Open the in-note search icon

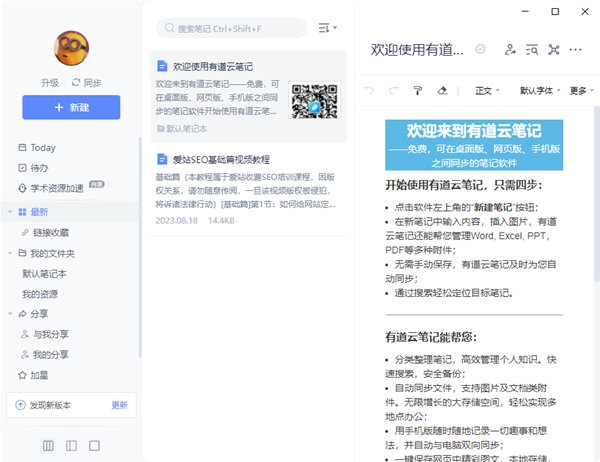pos(532,49)
